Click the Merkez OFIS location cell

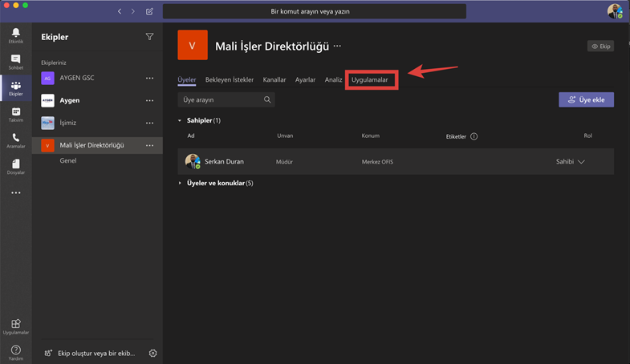point(377,162)
